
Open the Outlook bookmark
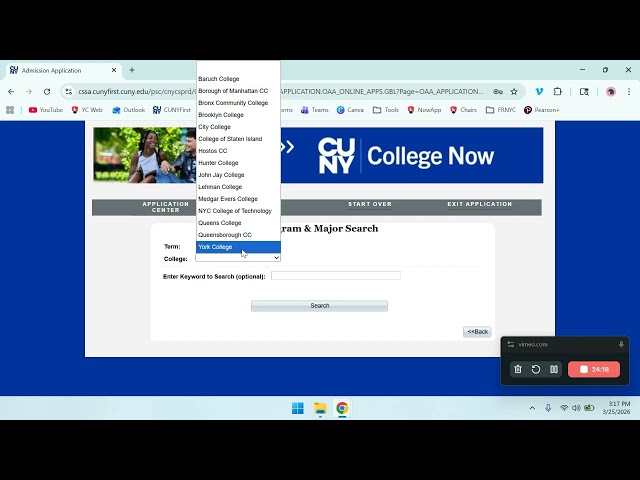[x=129, y=110]
